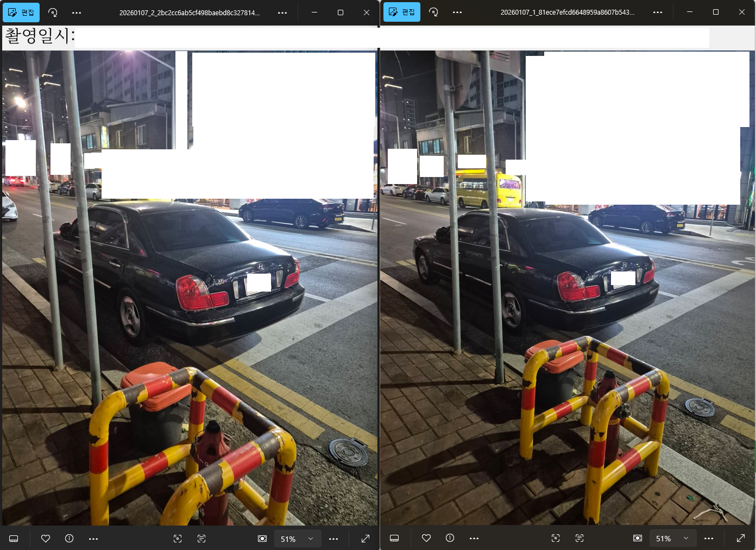This screenshot has width=756, height=550.
Task: Rotate the image in the left window
Action: point(53,12)
